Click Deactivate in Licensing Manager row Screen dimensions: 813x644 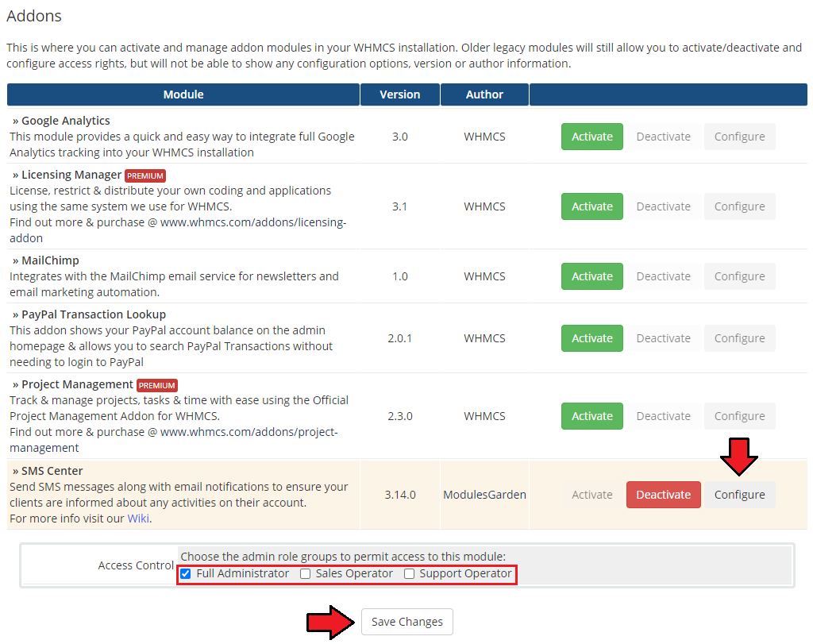pos(663,206)
